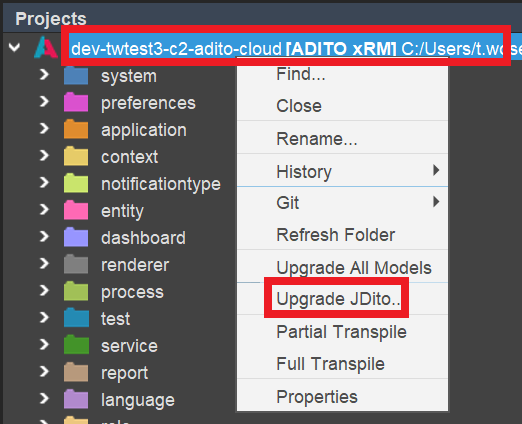
Task: Select the language folder tree item
Action: click(x=138, y=400)
